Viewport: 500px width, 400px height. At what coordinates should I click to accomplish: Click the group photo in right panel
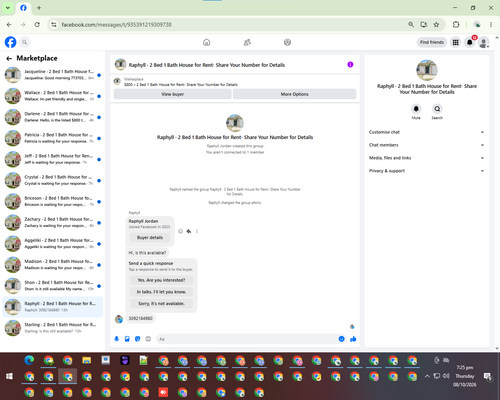[x=427, y=70]
